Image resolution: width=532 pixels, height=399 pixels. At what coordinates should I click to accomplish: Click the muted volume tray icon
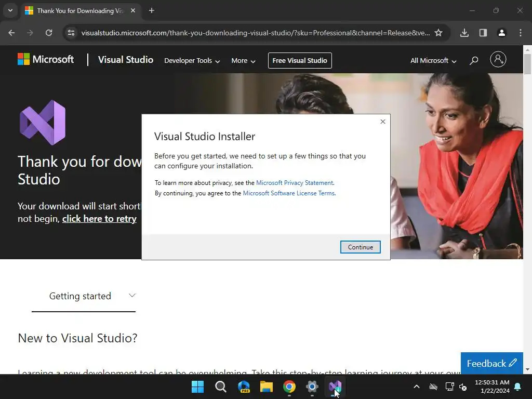point(463,387)
